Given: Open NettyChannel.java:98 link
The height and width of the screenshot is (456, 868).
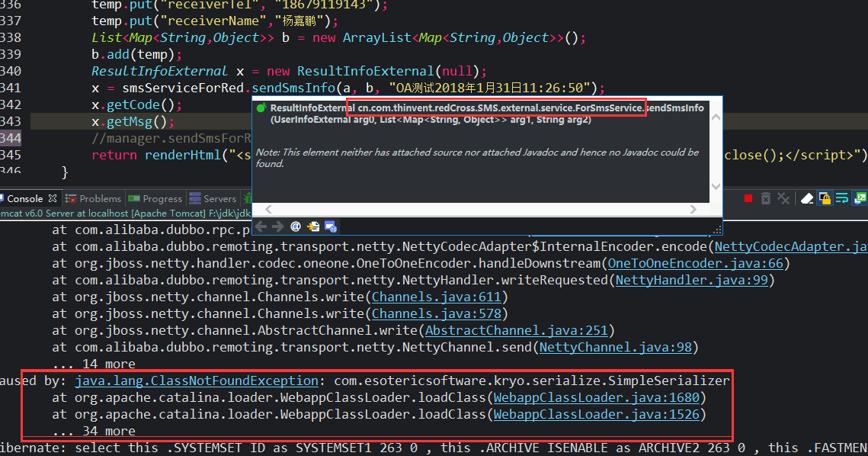Looking at the screenshot, I should [616, 347].
